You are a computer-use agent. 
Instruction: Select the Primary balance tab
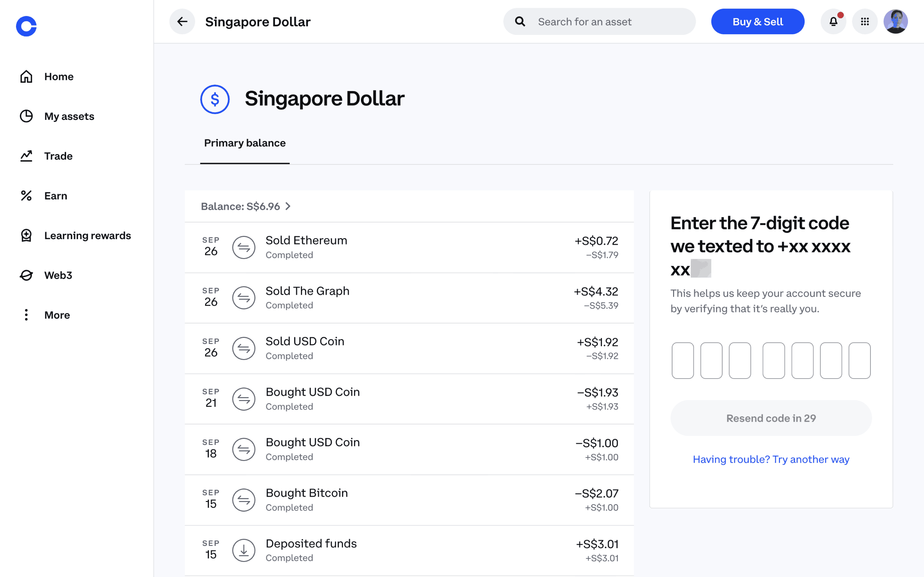(245, 143)
